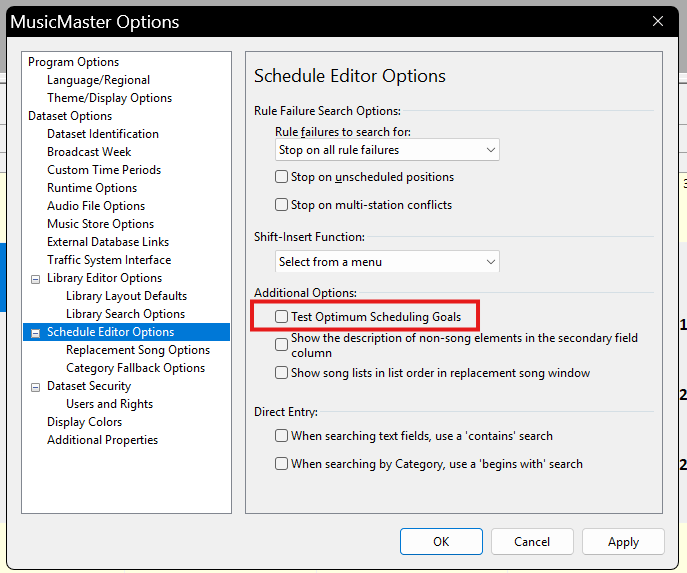The width and height of the screenshot is (687, 573).
Task: Check Show song lists in list order
Action: (x=281, y=373)
